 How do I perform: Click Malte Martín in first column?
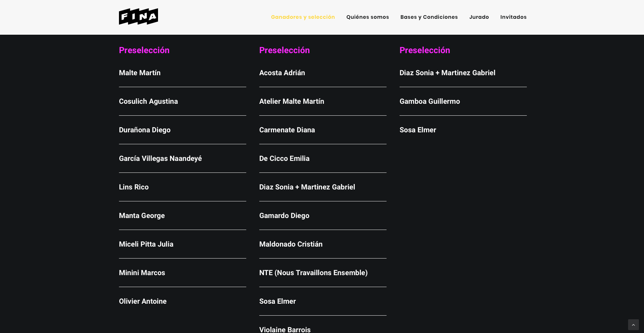click(x=140, y=73)
